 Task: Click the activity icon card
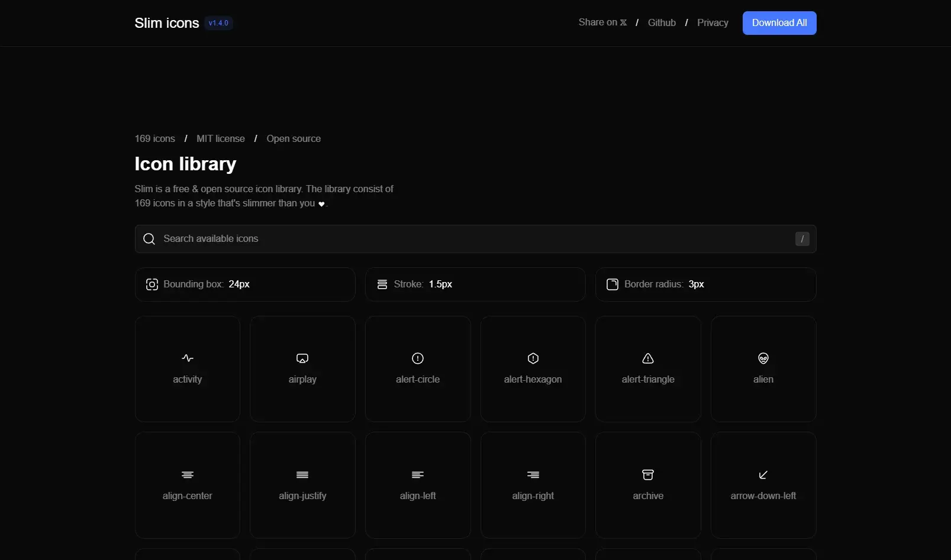(x=187, y=368)
